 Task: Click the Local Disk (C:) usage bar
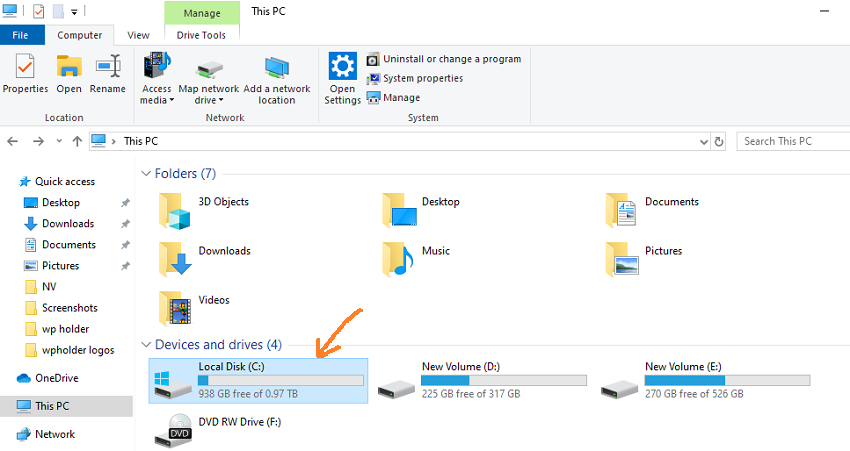(281, 381)
